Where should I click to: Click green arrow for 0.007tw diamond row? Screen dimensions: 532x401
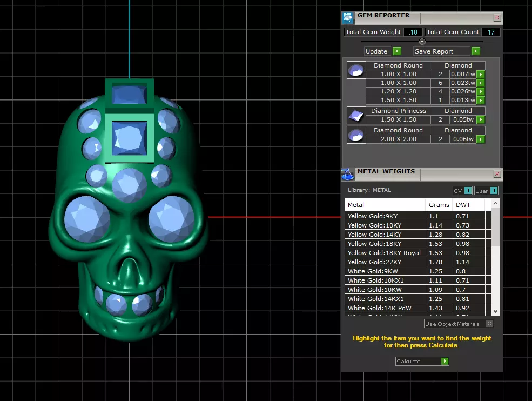click(x=481, y=75)
